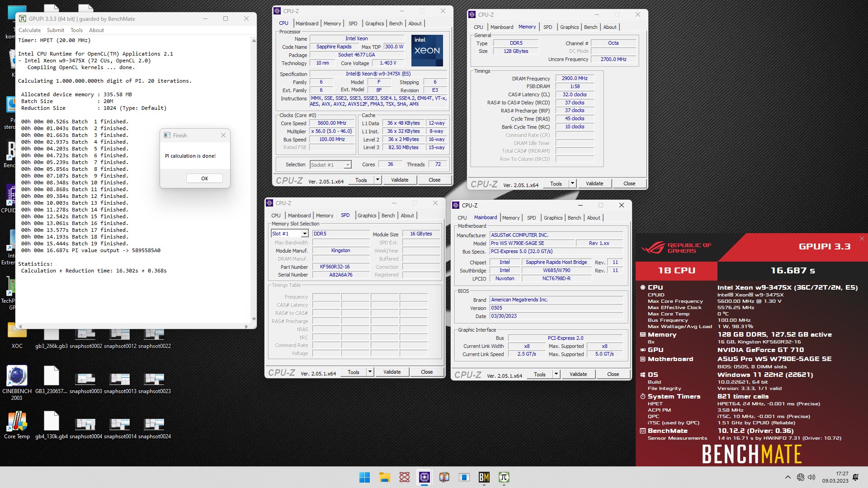Open Submit menu in GPUPI
Viewport: 868px width, 488px height.
[x=56, y=30]
